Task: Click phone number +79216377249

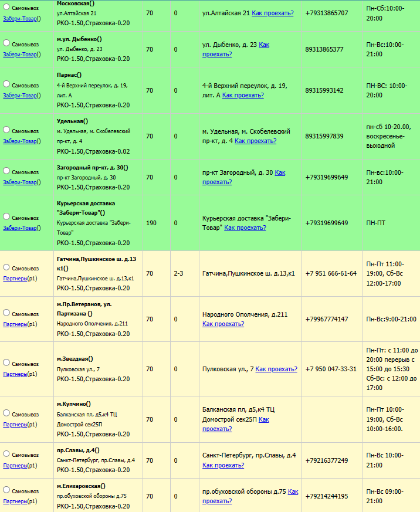Action: pyautogui.click(x=327, y=460)
